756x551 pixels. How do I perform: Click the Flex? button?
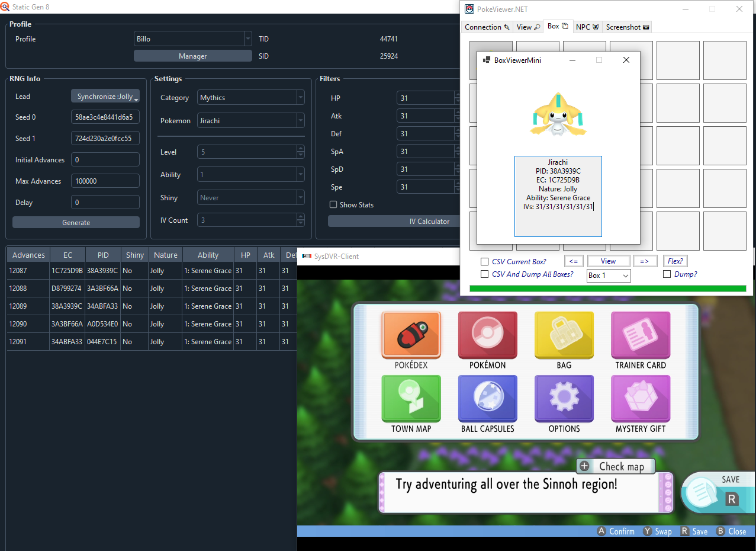[675, 261]
